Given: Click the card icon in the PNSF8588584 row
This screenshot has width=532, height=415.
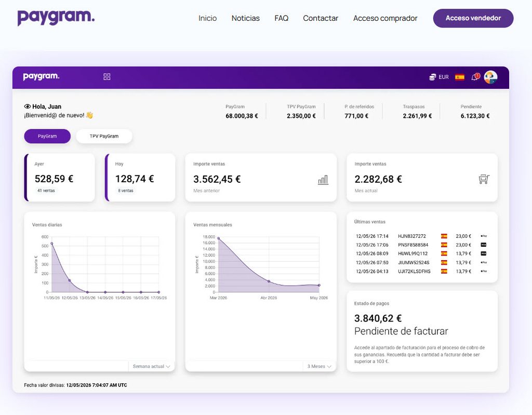Looking at the screenshot, I should click(x=484, y=245).
